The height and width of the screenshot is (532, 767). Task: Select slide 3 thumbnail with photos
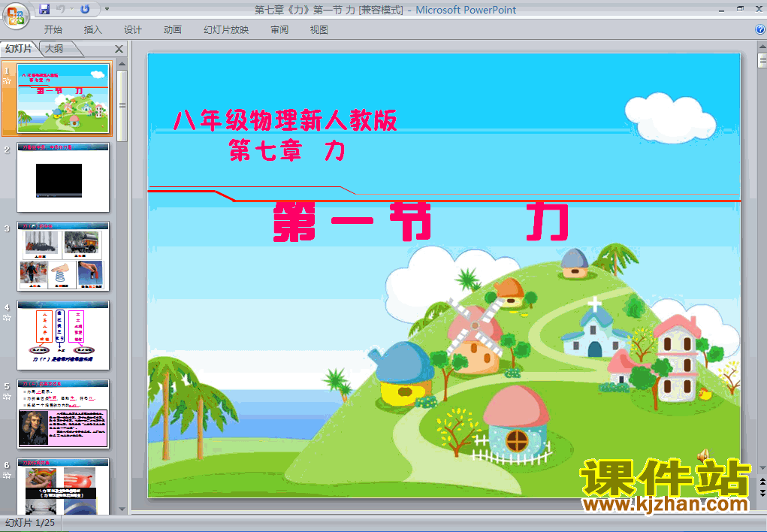tap(63, 256)
